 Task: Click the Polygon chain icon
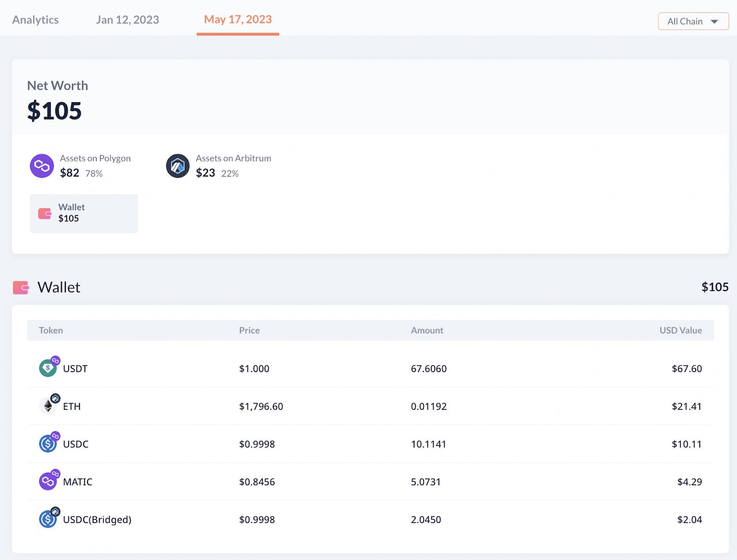point(42,166)
